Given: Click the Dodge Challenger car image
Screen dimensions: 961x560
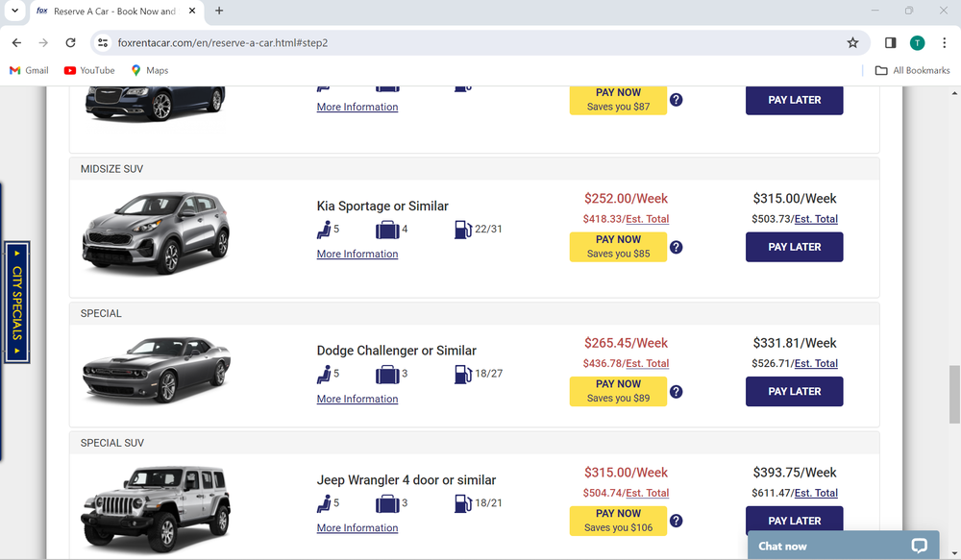Looking at the screenshot, I should 156,370.
